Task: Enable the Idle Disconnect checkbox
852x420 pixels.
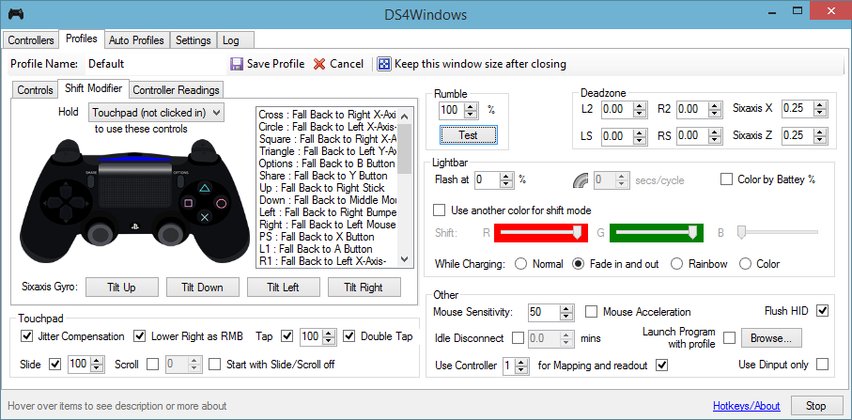Action: (518, 338)
